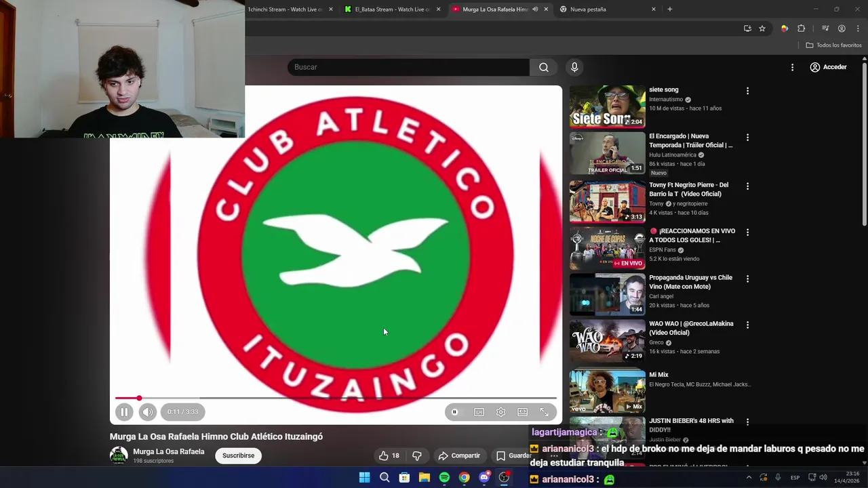Open Propaganda Uruguay vs Chile Vino title
868x488 pixels.
tap(690, 282)
